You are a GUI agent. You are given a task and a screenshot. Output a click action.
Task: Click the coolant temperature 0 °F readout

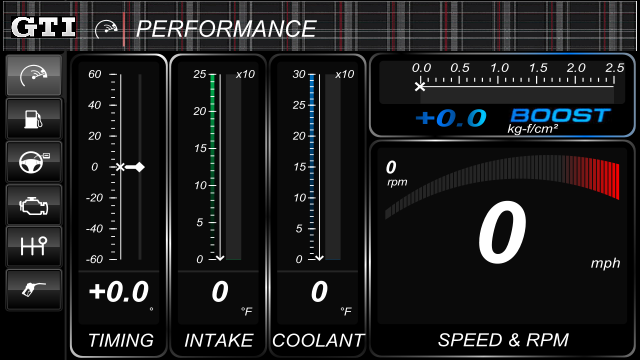point(320,292)
